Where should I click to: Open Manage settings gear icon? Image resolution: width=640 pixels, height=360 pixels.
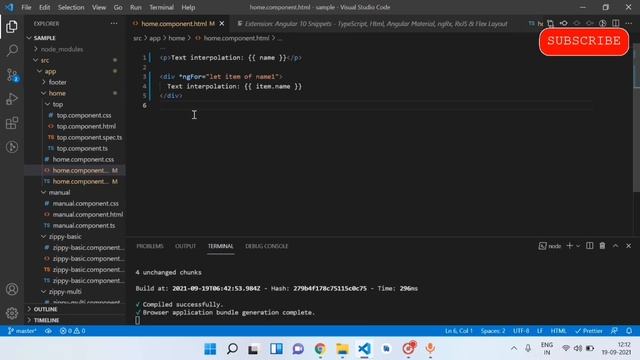pyautogui.click(x=12, y=313)
